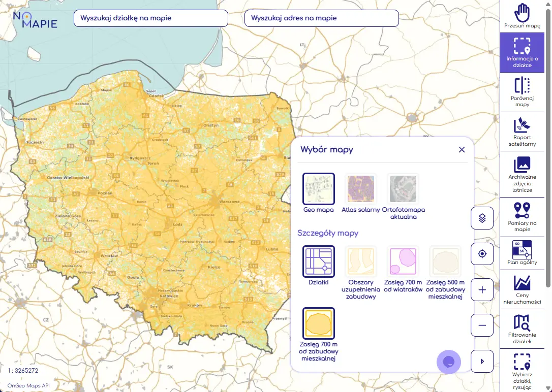Image resolution: width=552 pixels, height=392 pixels.
Task: Open Archiwalne zdjęcia lotnicze
Action: click(522, 174)
